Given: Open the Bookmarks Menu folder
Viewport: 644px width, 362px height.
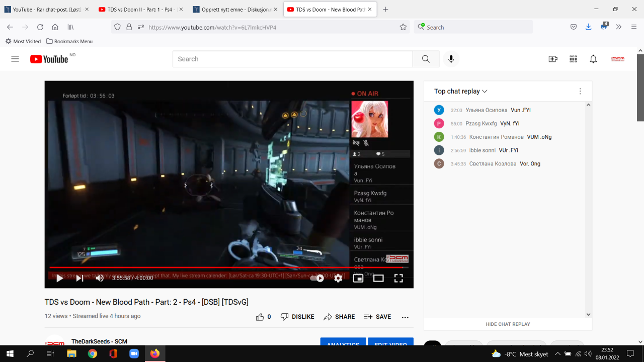Looking at the screenshot, I should click(x=69, y=41).
